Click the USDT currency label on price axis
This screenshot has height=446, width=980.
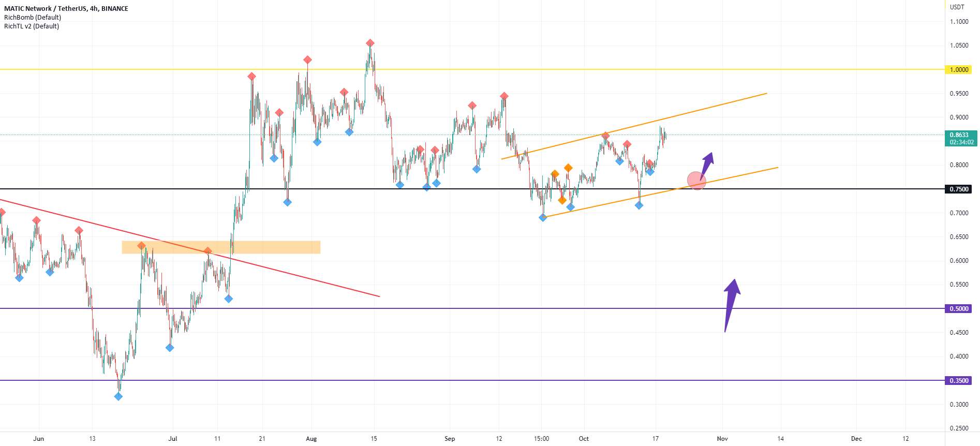pyautogui.click(x=957, y=7)
